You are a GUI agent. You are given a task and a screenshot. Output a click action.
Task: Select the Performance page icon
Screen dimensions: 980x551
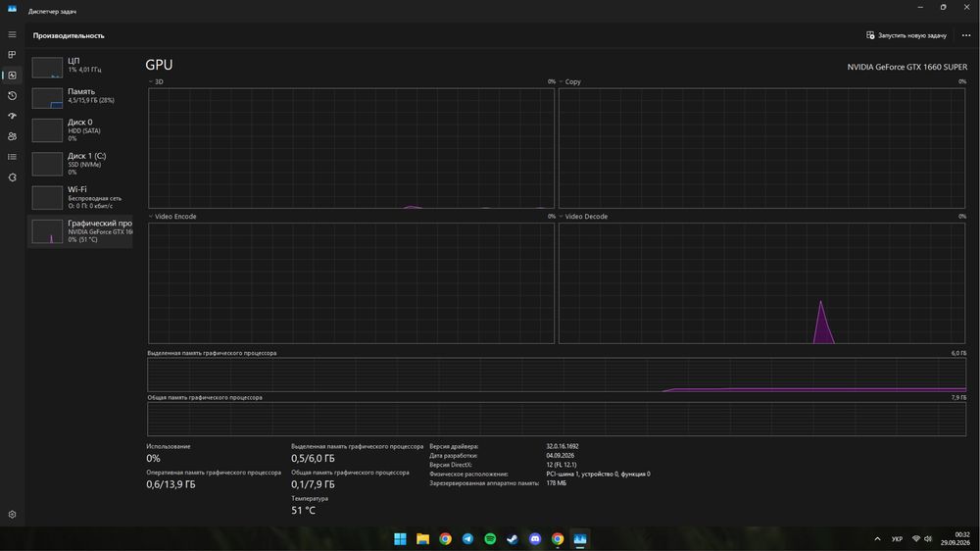12,75
